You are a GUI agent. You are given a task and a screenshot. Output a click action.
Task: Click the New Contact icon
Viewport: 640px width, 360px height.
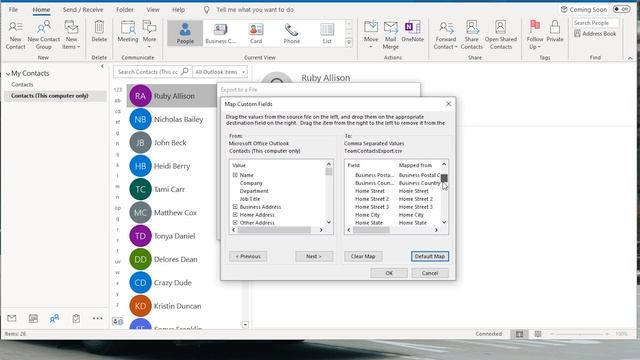[x=16, y=35]
